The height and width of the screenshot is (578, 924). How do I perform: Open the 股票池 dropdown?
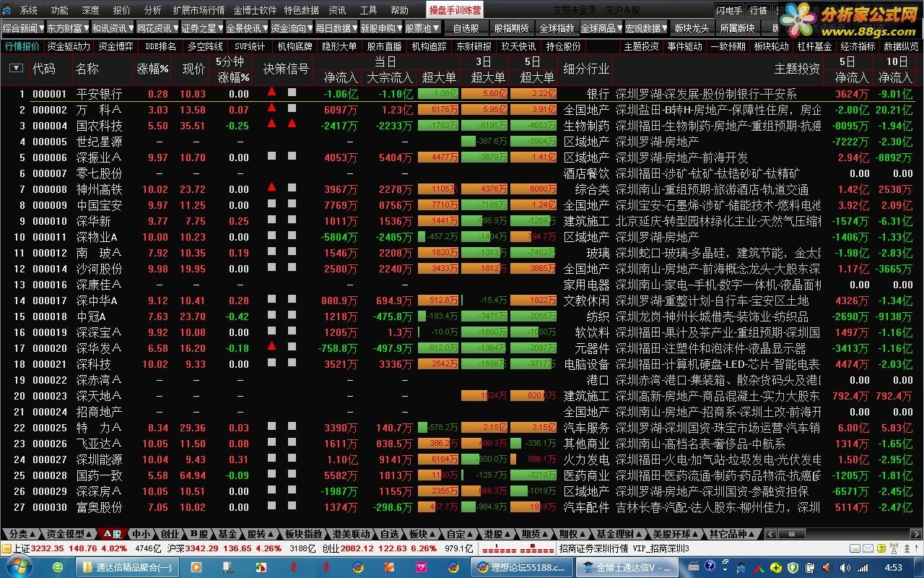click(422, 28)
